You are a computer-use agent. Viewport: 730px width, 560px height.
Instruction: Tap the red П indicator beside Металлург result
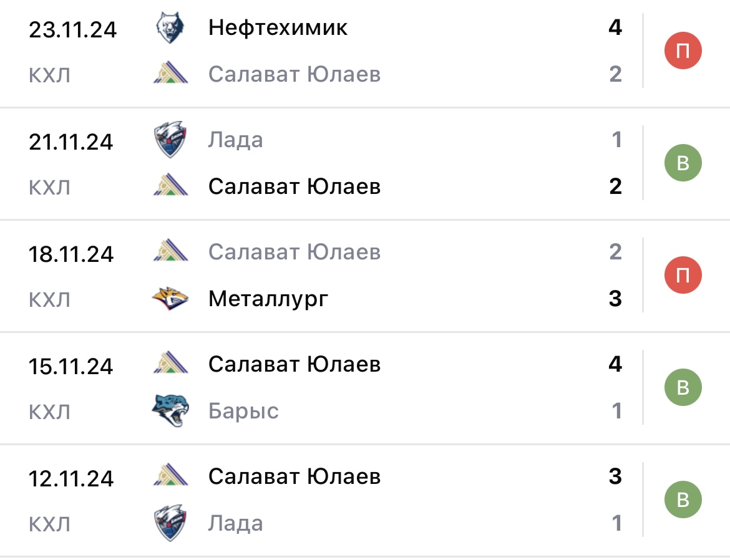click(684, 274)
